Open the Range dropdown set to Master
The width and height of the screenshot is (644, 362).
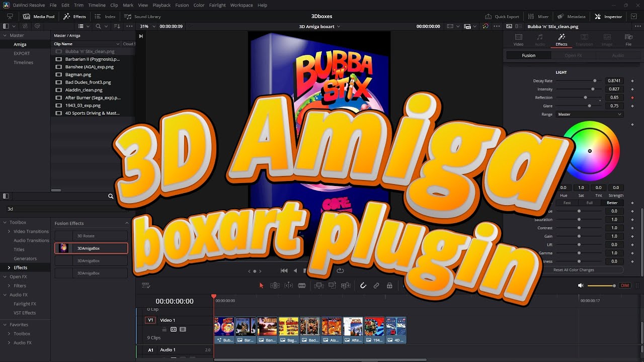coord(590,114)
